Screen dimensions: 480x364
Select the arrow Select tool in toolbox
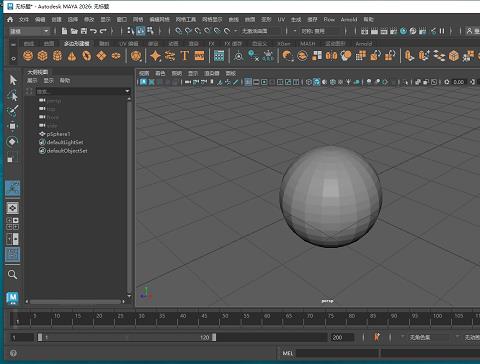point(13,80)
